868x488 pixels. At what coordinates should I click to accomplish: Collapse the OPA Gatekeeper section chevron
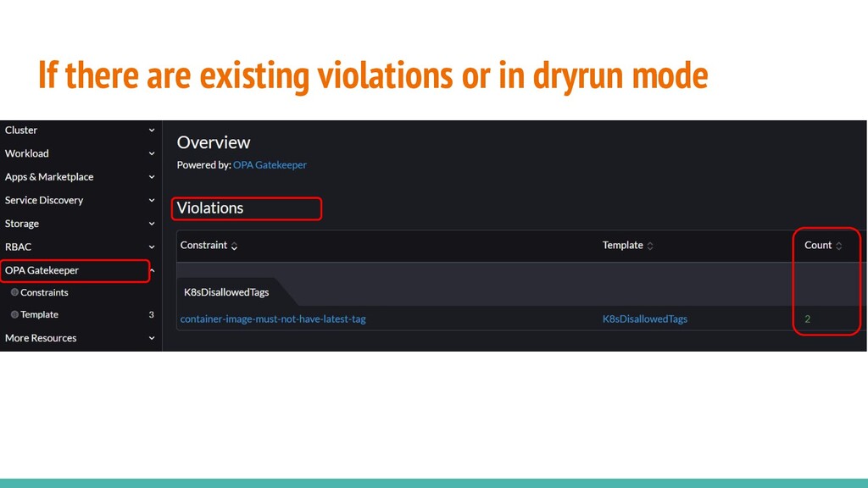point(153,270)
